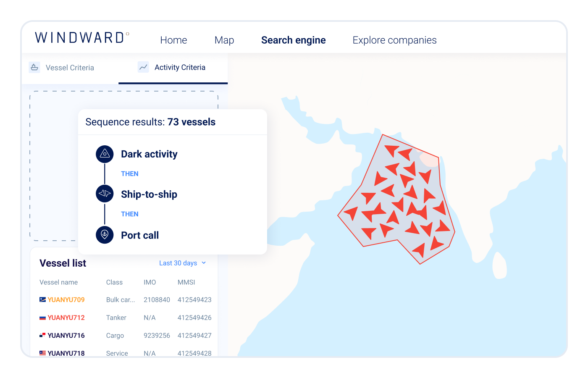Open vessel YUANYU718 link
The width and height of the screenshot is (588, 378).
tap(66, 353)
